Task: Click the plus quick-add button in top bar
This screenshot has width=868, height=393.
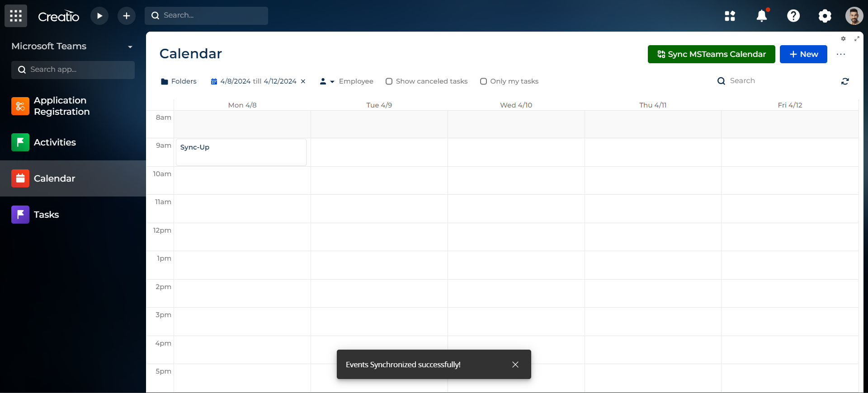Action: tap(127, 16)
